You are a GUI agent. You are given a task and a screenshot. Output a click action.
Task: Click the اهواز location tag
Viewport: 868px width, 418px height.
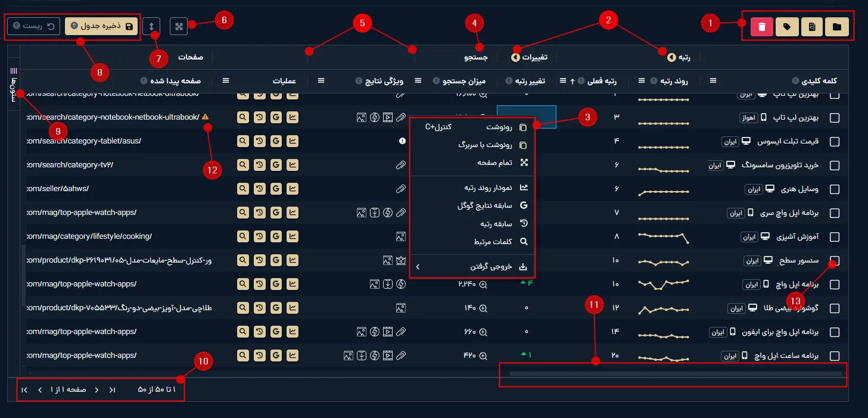coord(749,118)
